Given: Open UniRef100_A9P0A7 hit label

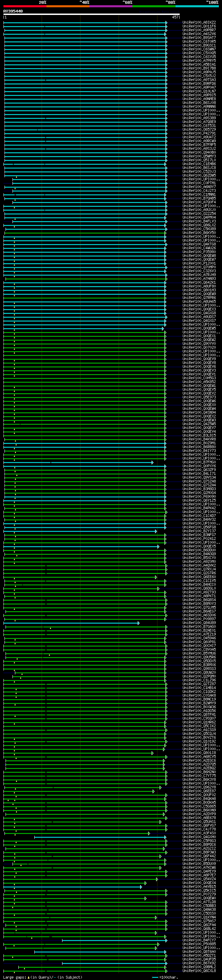Looking at the screenshot, I should click(199, 87).
